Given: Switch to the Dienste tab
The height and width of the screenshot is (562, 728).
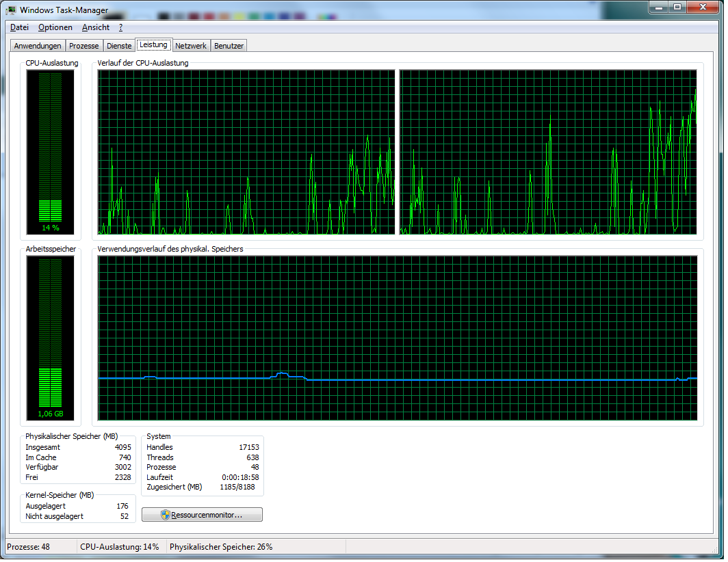Looking at the screenshot, I should click(119, 46).
